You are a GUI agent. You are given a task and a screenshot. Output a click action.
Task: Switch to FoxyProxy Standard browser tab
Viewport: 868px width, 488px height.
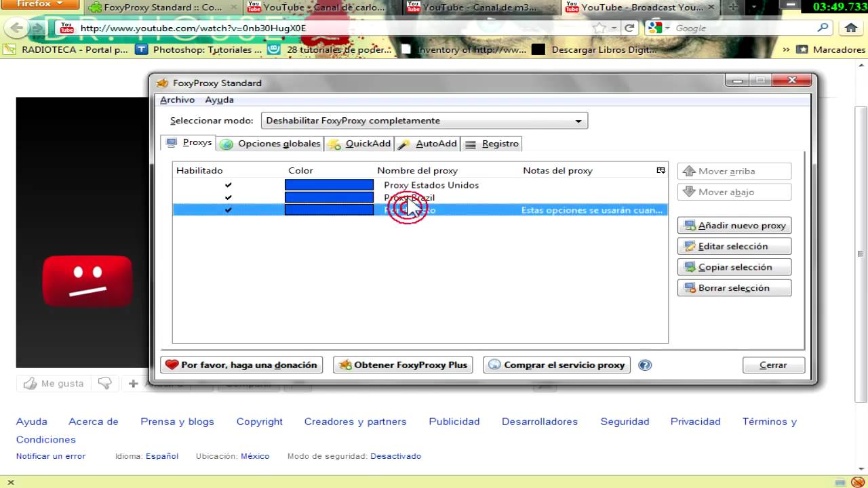coord(163,7)
